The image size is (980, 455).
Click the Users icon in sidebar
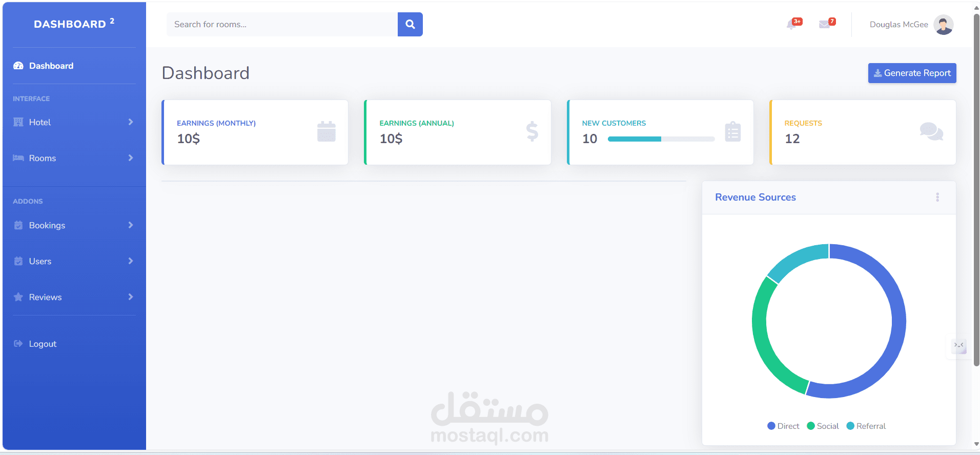pyautogui.click(x=18, y=261)
